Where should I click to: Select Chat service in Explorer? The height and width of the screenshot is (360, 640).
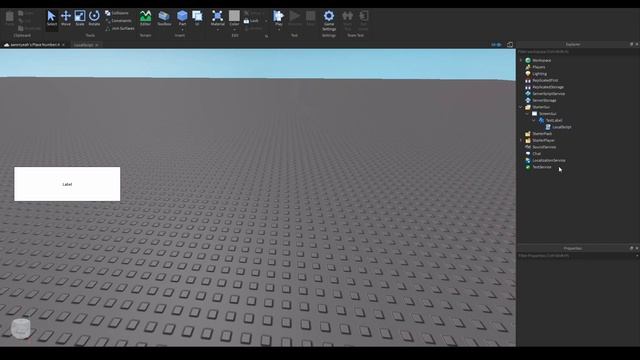click(x=536, y=154)
